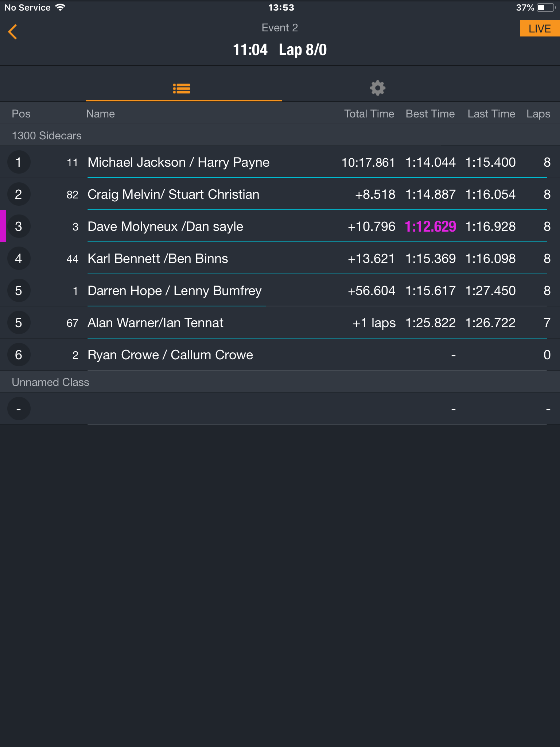Sort by Best Time column header
Viewport: 560px width, 747px height.
point(430,114)
